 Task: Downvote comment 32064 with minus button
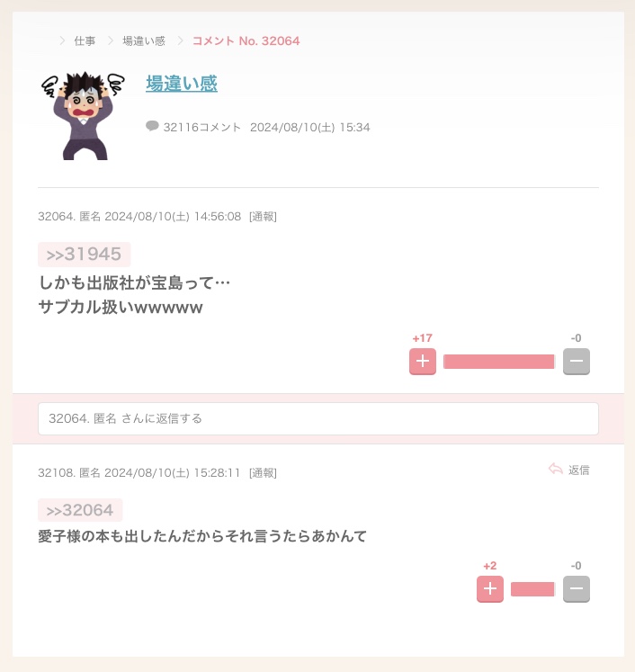pos(577,362)
